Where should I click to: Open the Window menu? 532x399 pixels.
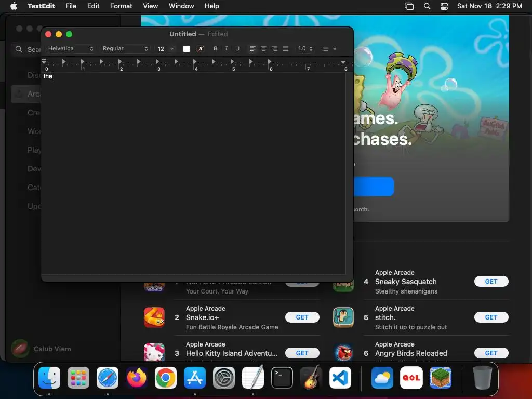coord(181,6)
